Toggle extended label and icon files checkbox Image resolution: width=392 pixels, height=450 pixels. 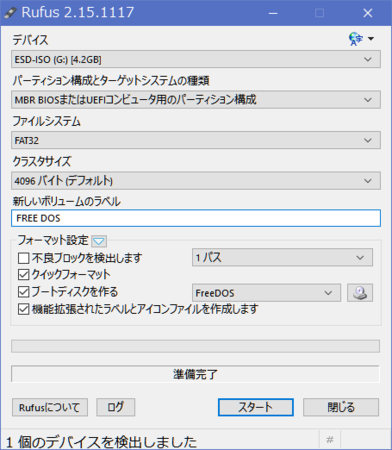tap(24, 309)
